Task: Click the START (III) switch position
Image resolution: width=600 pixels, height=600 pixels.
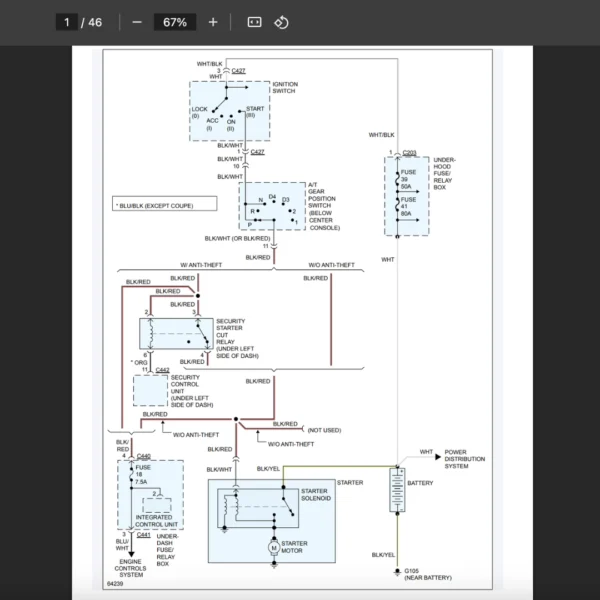Action: [x=253, y=110]
